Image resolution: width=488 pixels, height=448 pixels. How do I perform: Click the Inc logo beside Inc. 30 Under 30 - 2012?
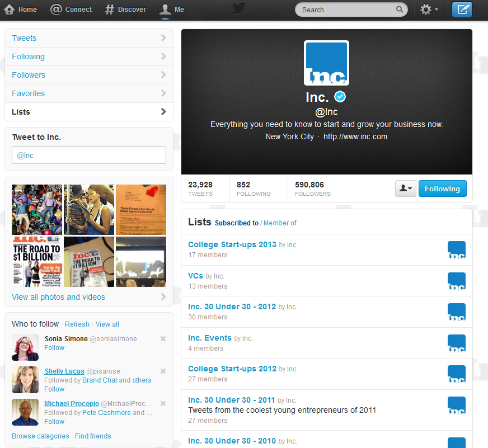click(x=457, y=312)
